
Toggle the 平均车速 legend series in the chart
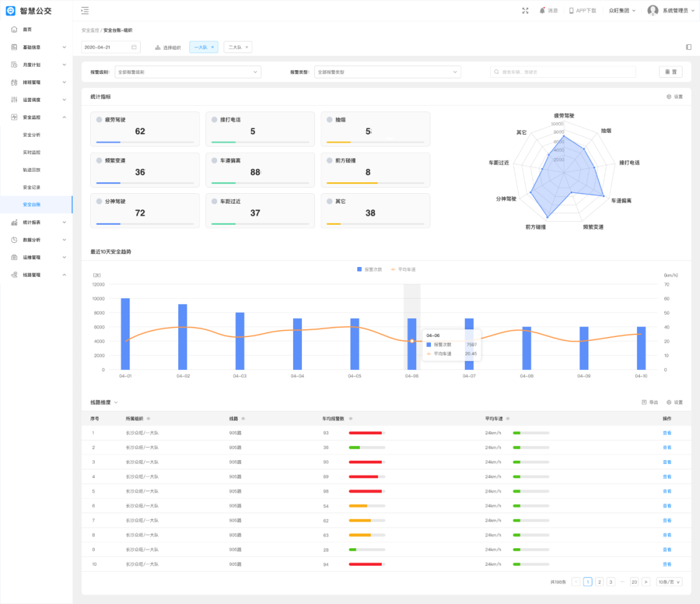pos(393,269)
